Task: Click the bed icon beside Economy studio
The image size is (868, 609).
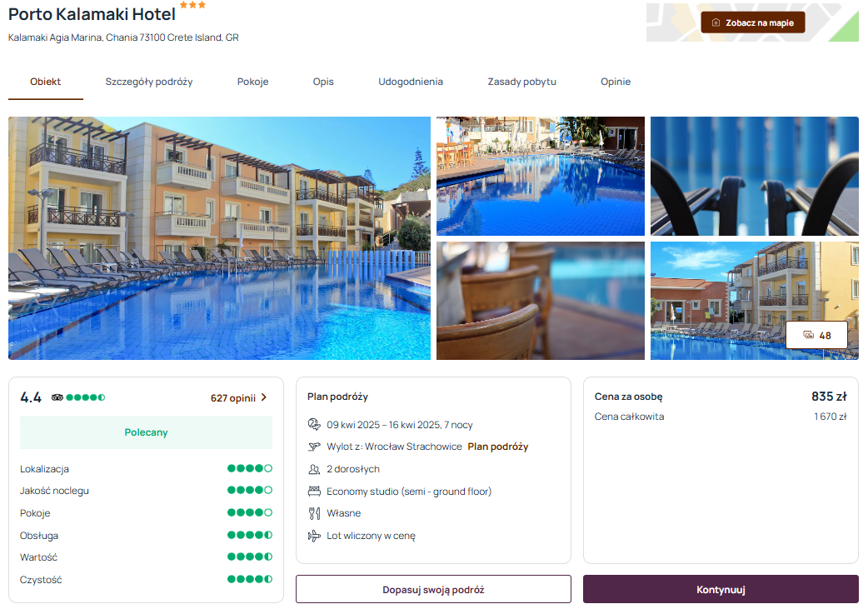Action: tap(314, 491)
